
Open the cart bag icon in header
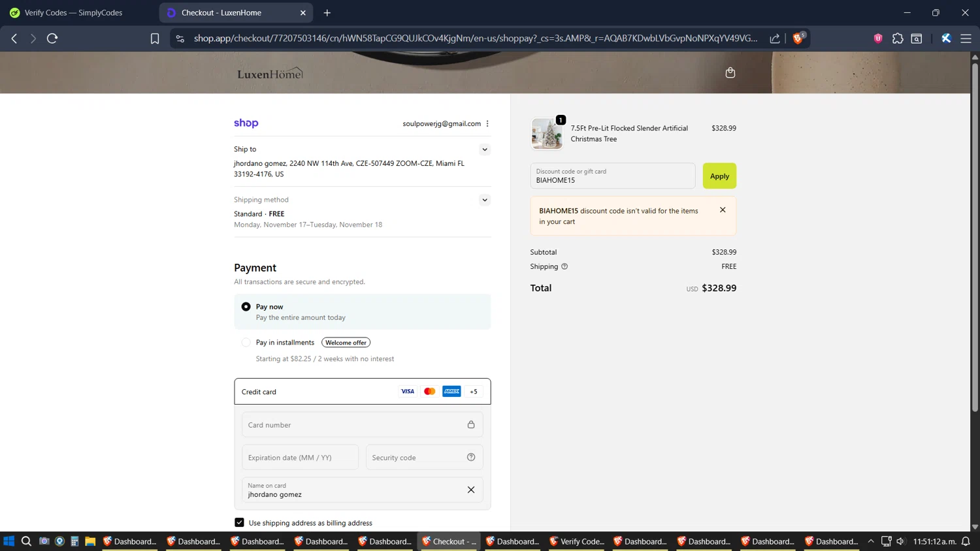[730, 72]
